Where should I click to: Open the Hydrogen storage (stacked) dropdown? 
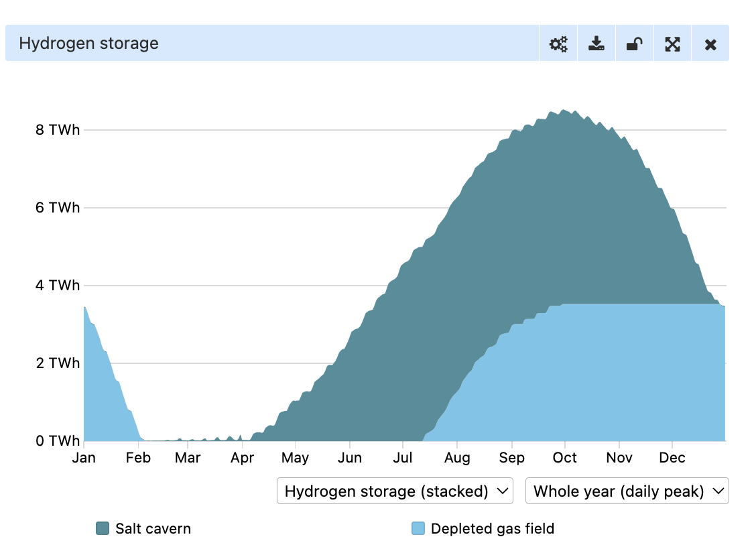[395, 491]
